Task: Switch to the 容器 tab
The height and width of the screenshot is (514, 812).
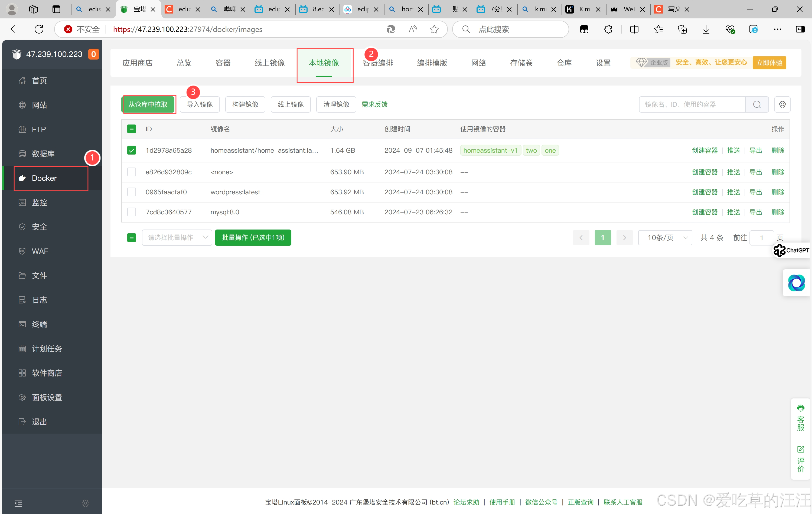Action: click(223, 63)
